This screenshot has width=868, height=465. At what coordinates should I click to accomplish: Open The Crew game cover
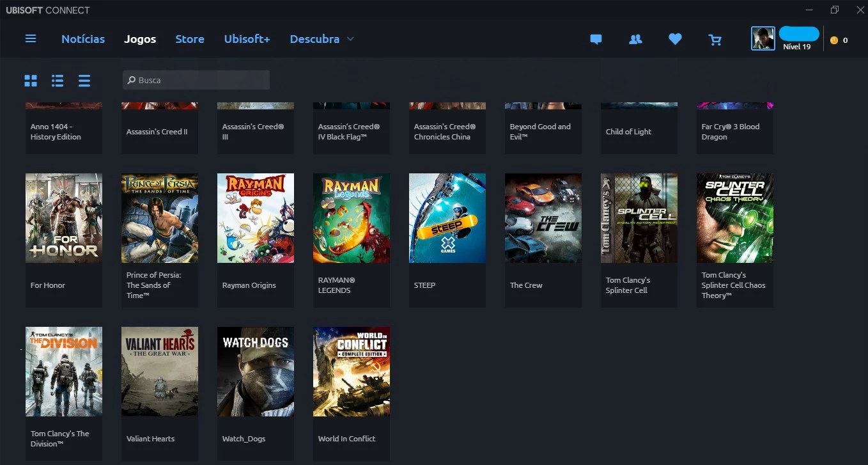543,218
